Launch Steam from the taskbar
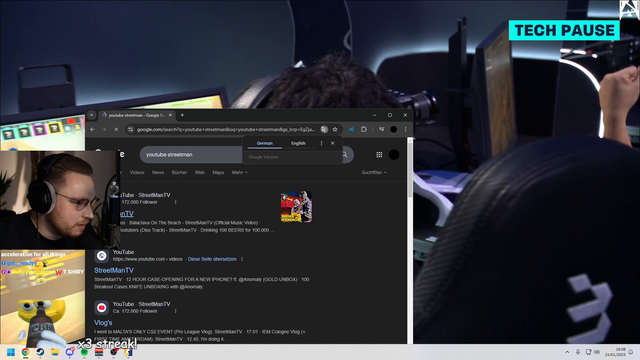 pos(40,352)
